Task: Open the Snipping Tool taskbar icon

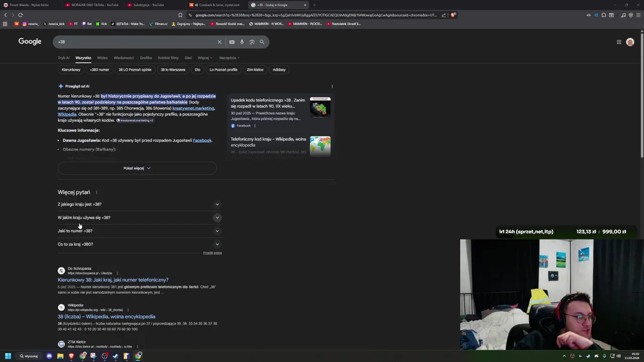Action: pyautogui.click(x=93, y=356)
